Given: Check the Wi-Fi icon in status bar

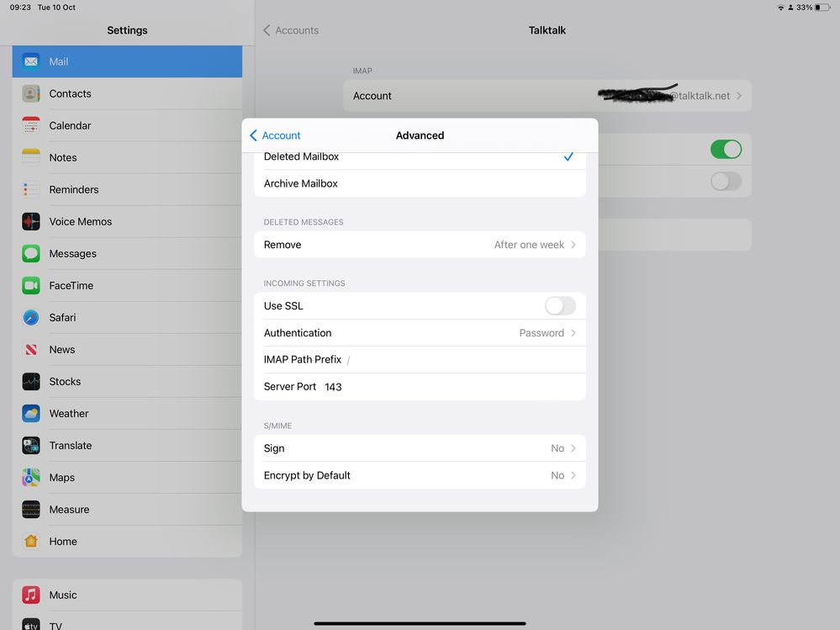Looking at the screenshot, I should [x=780, y=8].
